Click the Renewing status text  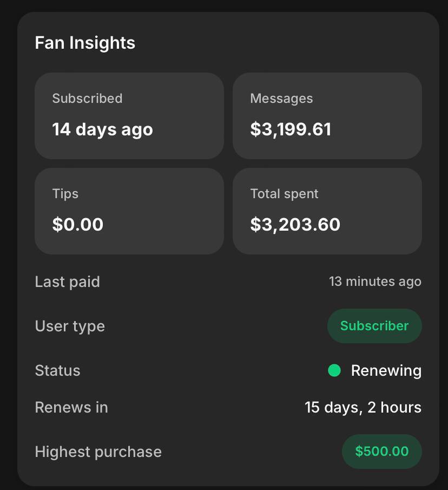coord(386,370)
